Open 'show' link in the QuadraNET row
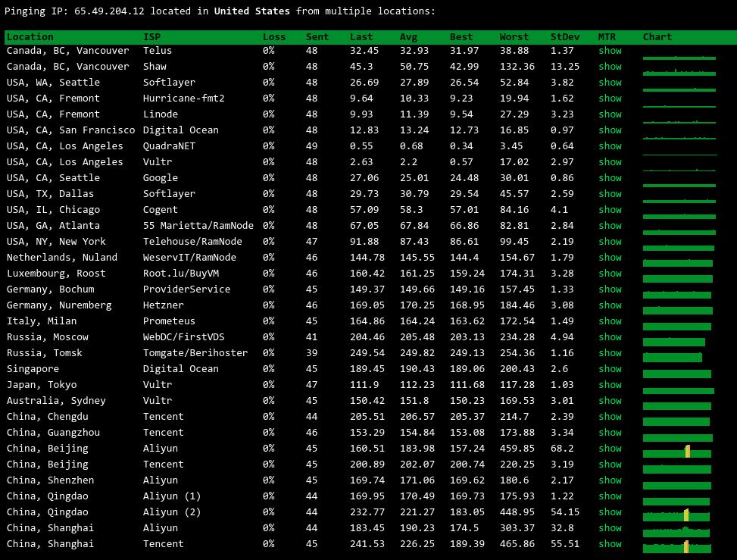 point(610,146)
